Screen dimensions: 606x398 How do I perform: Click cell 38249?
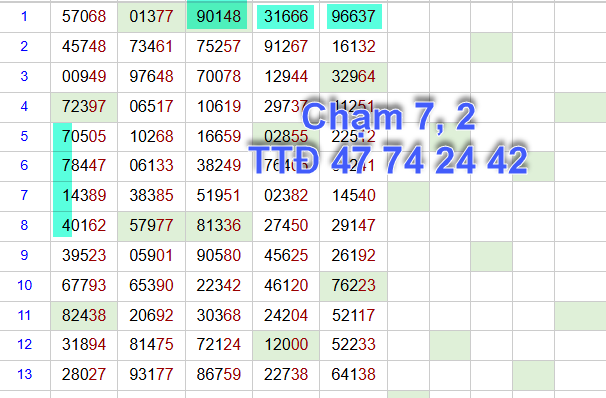[219, 166]
